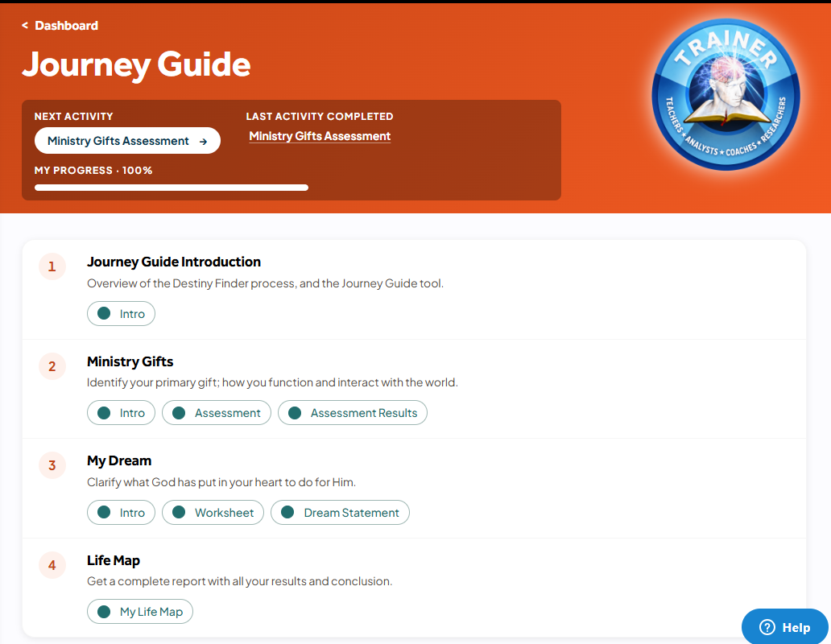Image resolution: width=831 pixels, height=644 pixels.
Task: Open last completed Ministry Gifts Assessment link
Action: (320, 136)
